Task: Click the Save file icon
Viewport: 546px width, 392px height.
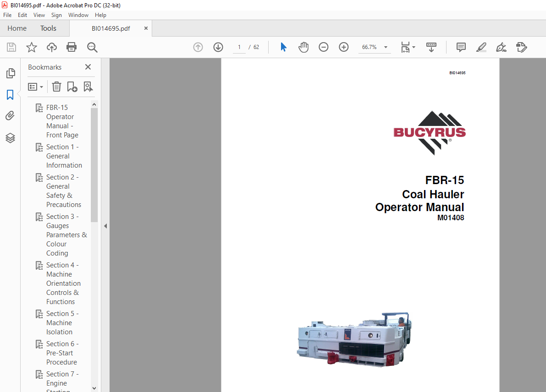Action: (x=11, y=47)
